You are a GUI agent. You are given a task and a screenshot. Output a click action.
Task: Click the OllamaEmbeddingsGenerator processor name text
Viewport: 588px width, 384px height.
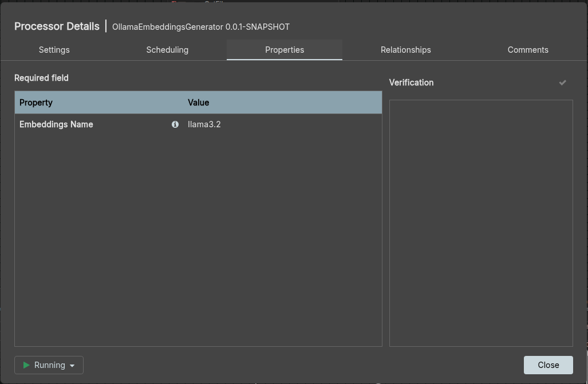tap(200, 27)
